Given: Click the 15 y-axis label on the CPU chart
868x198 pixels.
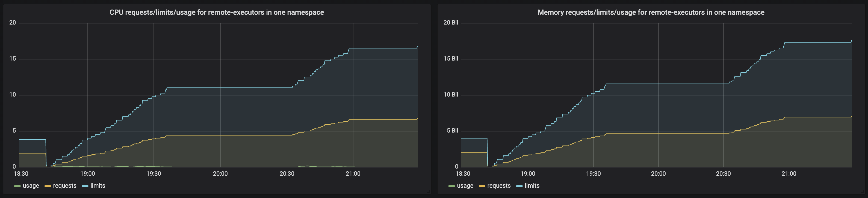Looking at the screenshot, I should tap(13, 59).
